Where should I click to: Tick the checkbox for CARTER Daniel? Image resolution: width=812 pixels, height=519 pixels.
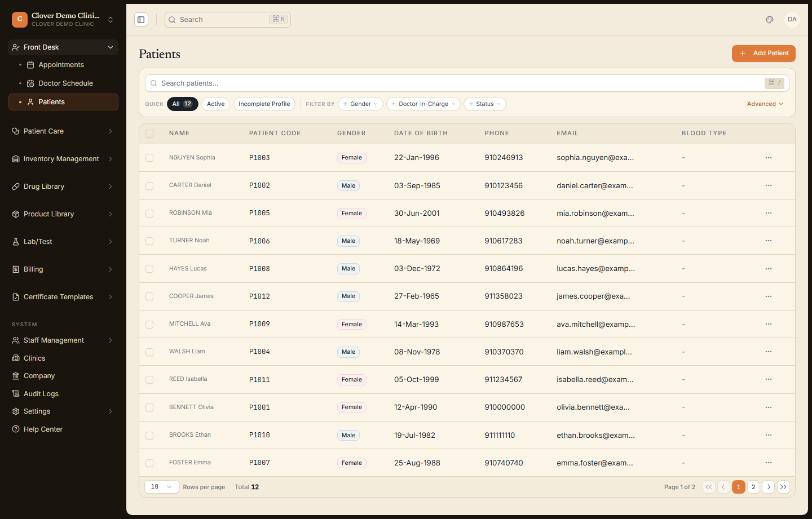(x=149, y=186)
